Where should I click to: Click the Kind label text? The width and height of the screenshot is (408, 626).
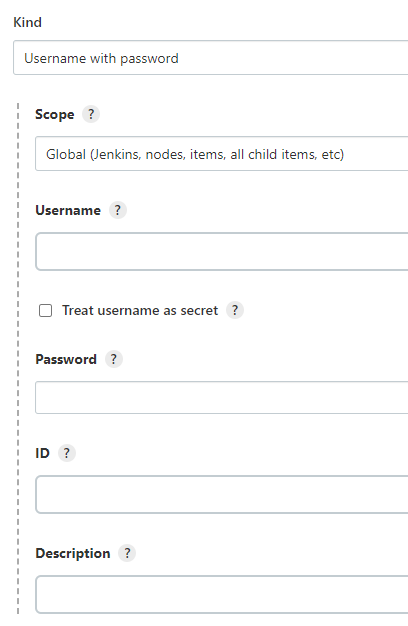tap(28, 22)
